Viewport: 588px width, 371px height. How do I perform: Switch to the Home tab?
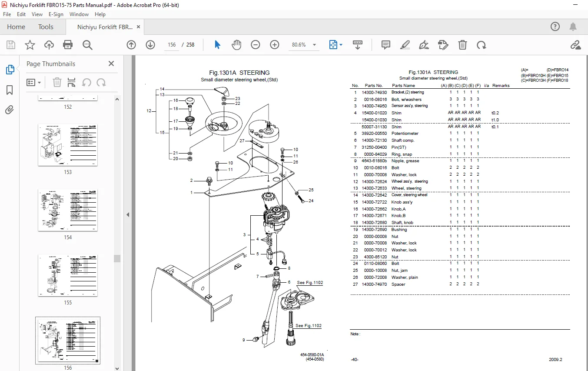tap(16, 27)
